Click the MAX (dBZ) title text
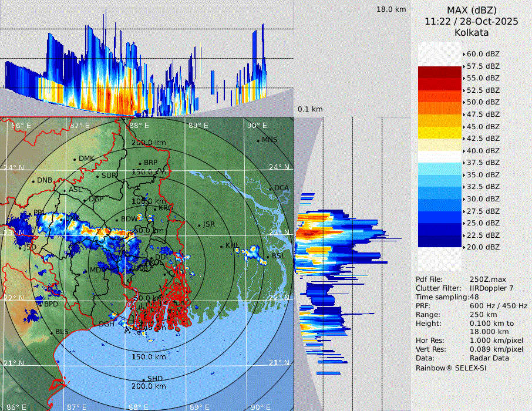532x411 pixels. click(x=472, y=10)
